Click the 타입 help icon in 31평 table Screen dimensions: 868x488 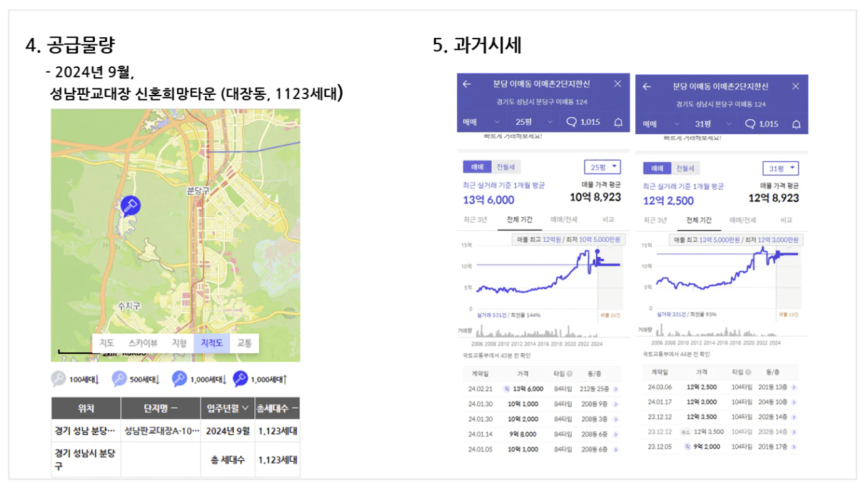[748, 372]
